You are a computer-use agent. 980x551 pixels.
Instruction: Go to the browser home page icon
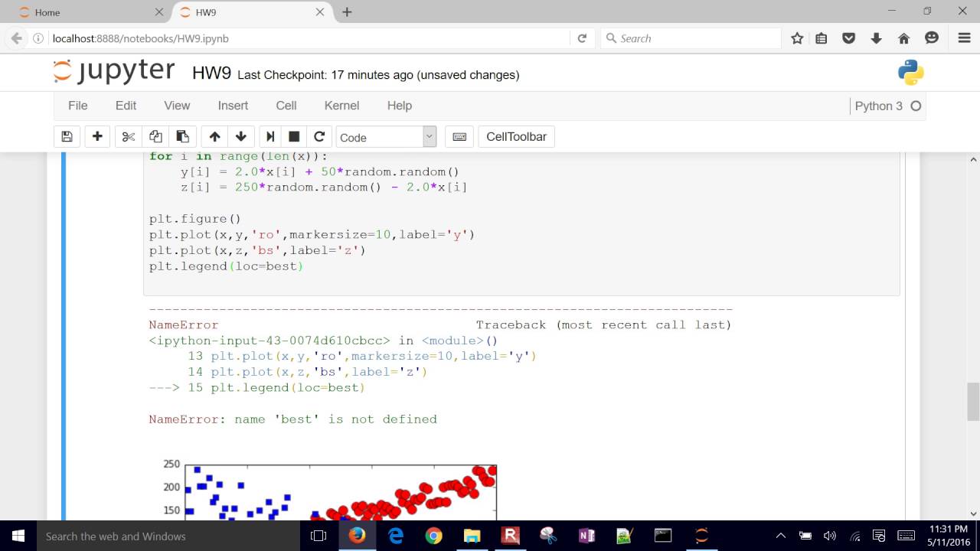coord(903,38)
